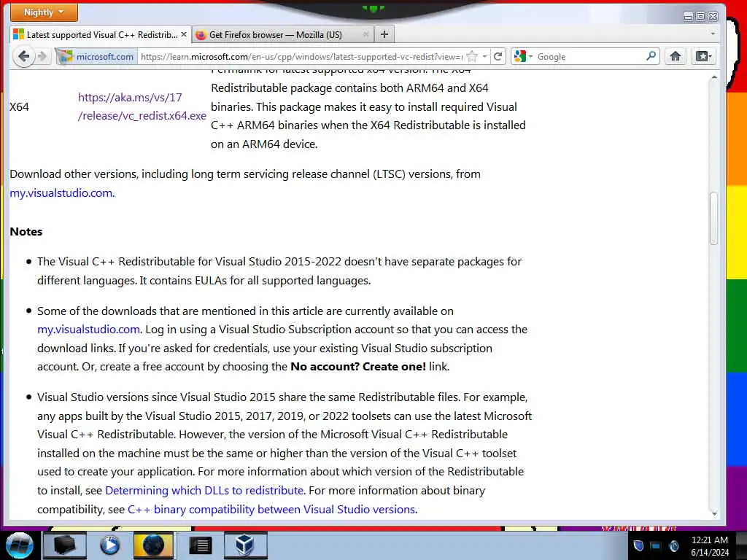Click the round blue tray icon beside clock
This screenshot has height=560, width=747.
tap(673, 545)
